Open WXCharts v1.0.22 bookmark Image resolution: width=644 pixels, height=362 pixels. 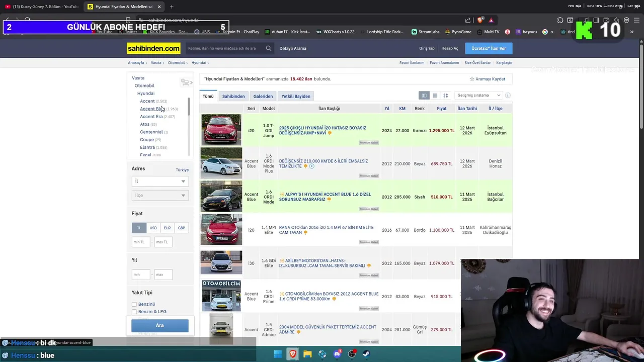click(336, 32)
